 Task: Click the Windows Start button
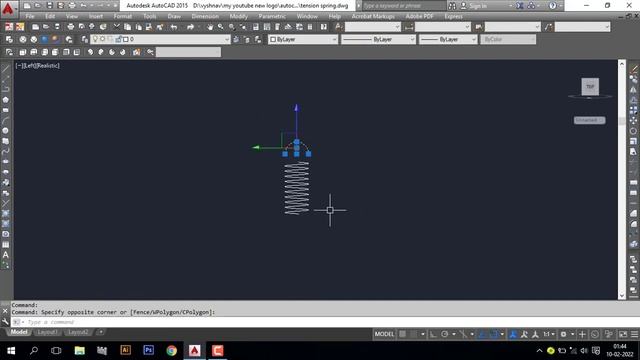(11, 351)
